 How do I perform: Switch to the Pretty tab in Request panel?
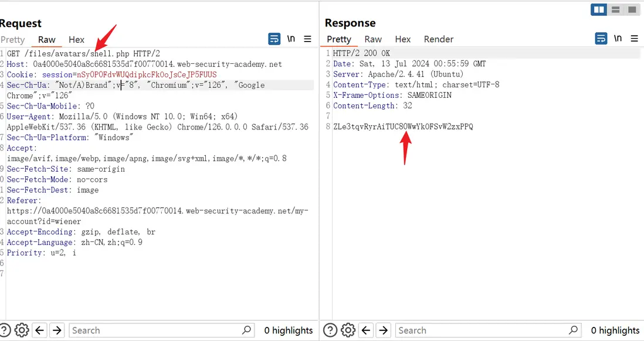tap(13, 40)
